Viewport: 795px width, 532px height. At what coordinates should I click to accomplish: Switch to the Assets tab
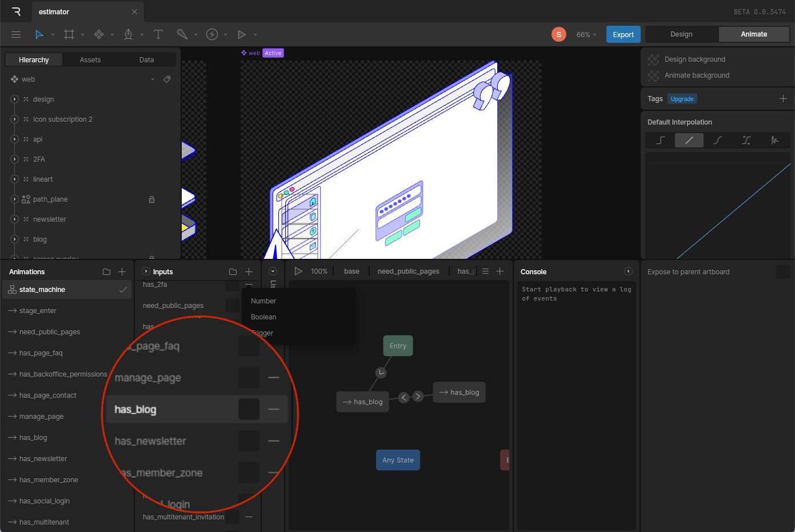point(90,59)
